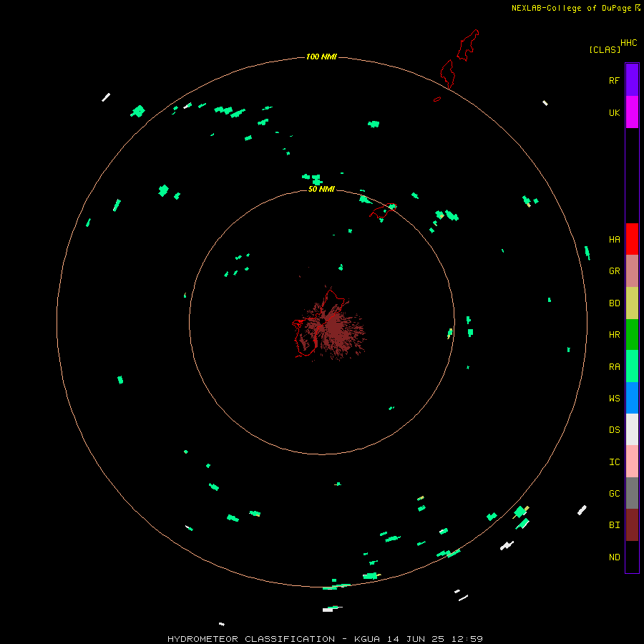Click the RA legend label
Viewport: 644px width, 644px height.
(614, 367)
